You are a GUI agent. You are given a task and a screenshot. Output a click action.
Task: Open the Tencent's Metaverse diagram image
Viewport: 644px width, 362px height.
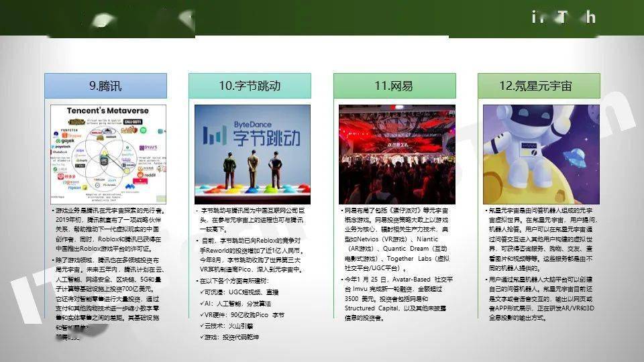click(109, 154)
